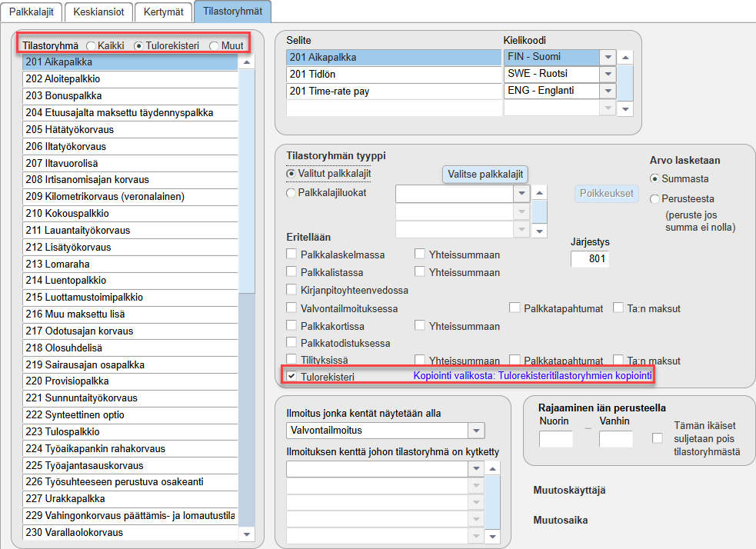Switch to the Palkkalajit tab
The width and height of the screenshot is (756, 549).
[x=32, y=12]
